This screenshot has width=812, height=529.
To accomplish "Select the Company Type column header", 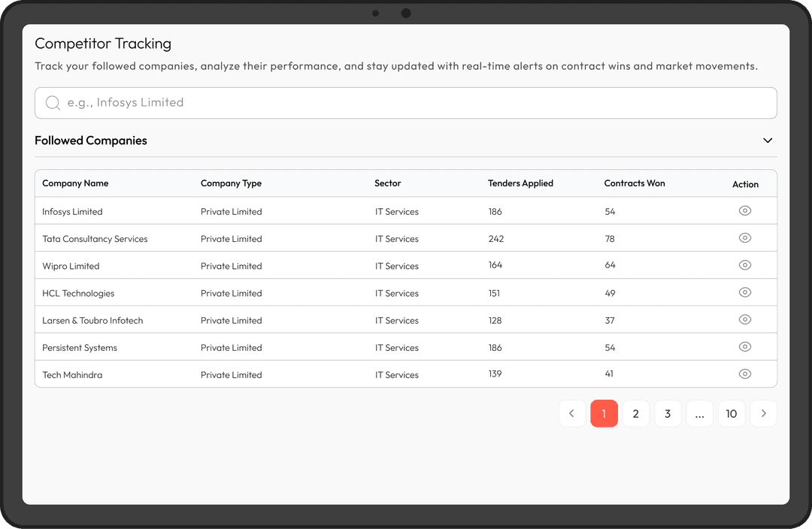I will [x=231, y=183].
